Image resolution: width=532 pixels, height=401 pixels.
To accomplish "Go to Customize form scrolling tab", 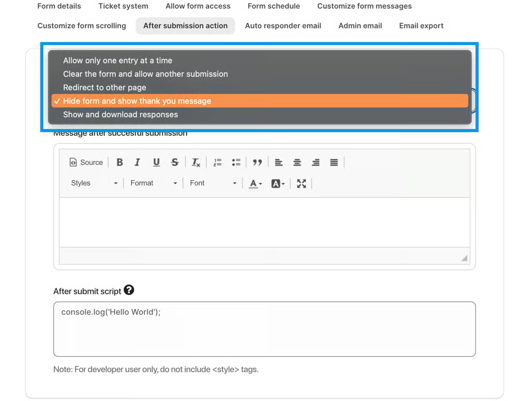I will tap(81, 26).
